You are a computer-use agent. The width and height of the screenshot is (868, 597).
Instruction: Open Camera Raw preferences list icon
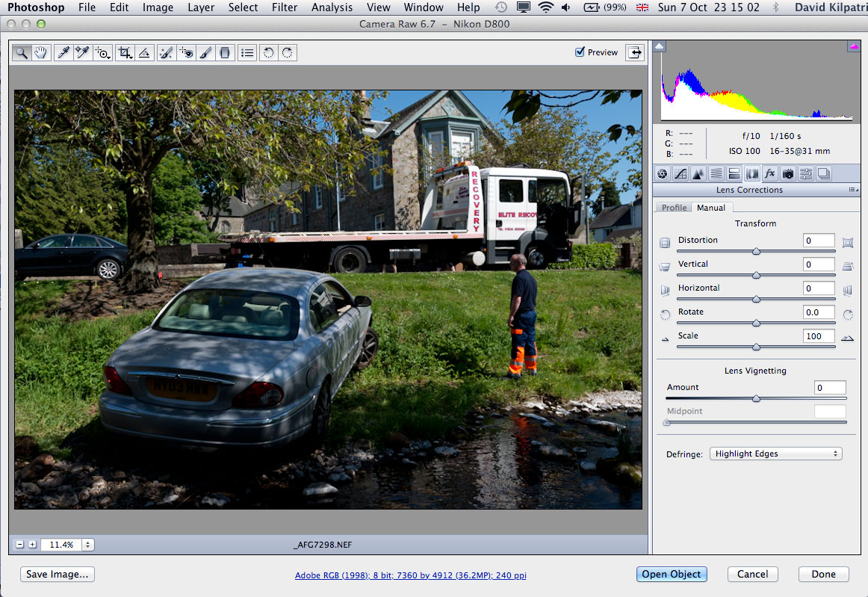click(247, 52)
